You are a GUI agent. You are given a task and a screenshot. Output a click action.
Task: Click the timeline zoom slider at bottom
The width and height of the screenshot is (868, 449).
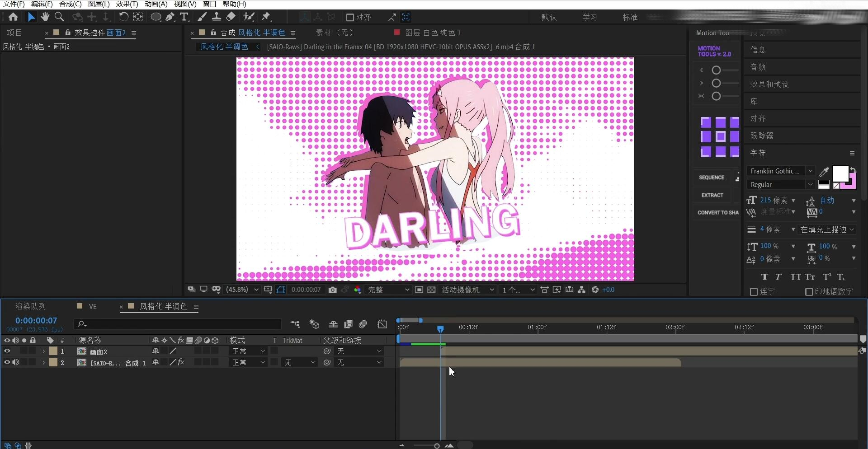[x=437, y=446]
